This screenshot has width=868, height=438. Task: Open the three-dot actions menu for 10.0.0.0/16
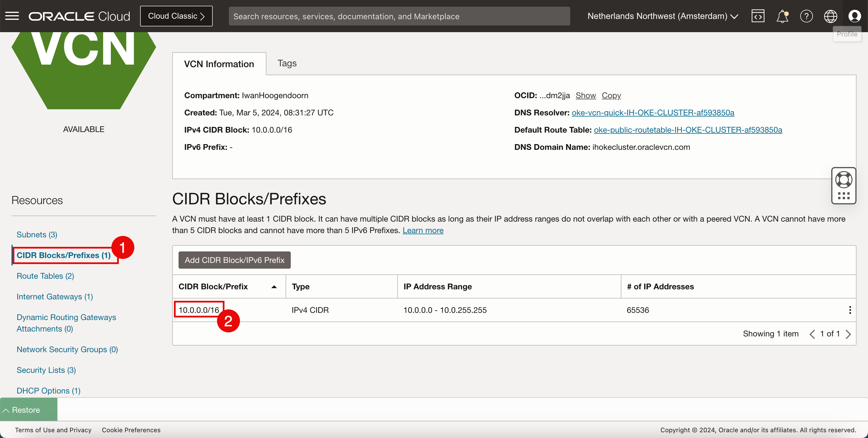point(850,310)
